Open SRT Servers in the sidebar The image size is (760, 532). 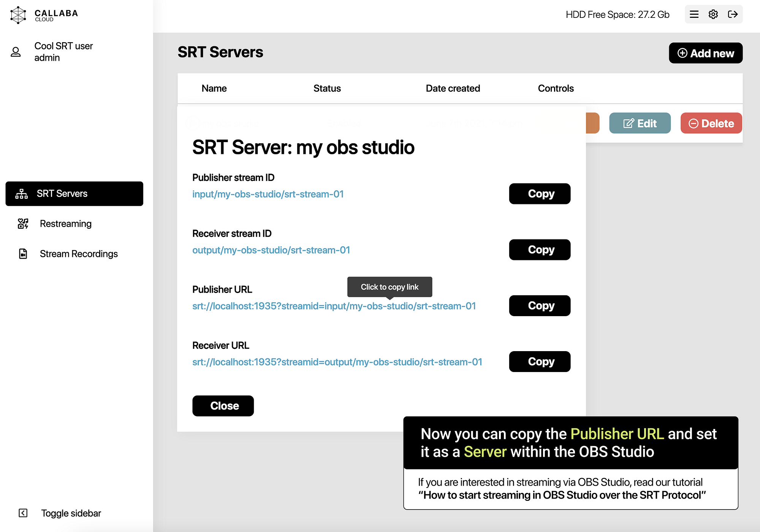pos(74,194)
